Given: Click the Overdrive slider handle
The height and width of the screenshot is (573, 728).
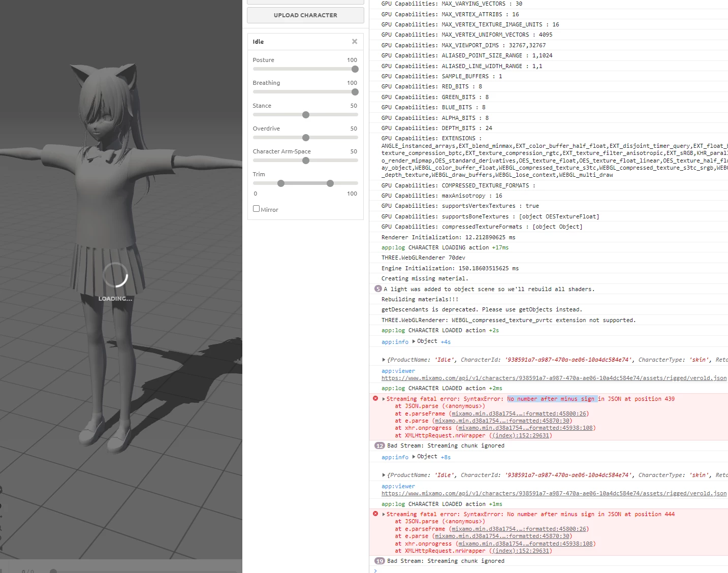Looking at the screenshot, I should click(x=306, y=138).
